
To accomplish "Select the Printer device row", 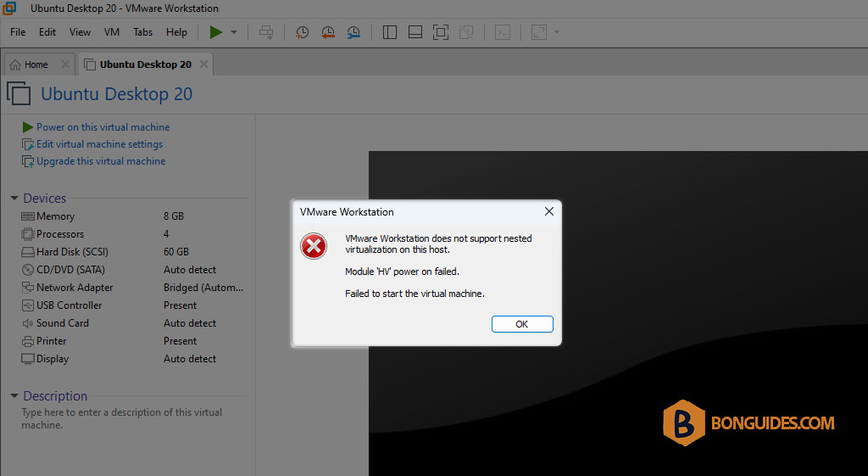I will point(133,340).
